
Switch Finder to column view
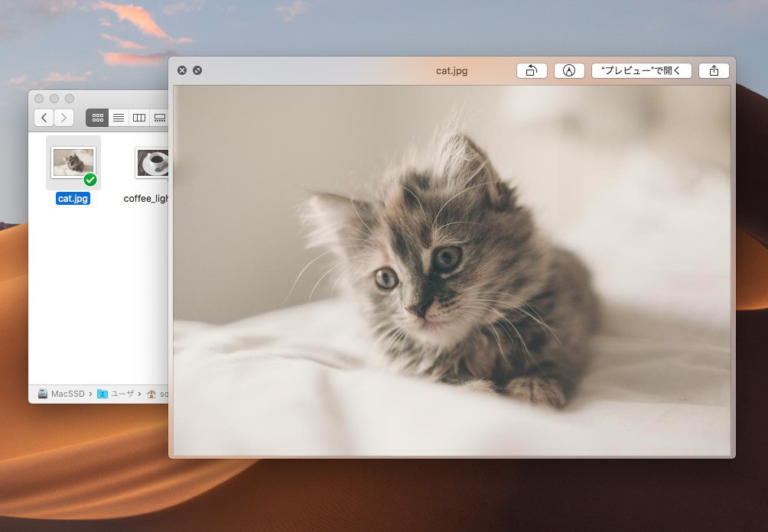(139, 118)
